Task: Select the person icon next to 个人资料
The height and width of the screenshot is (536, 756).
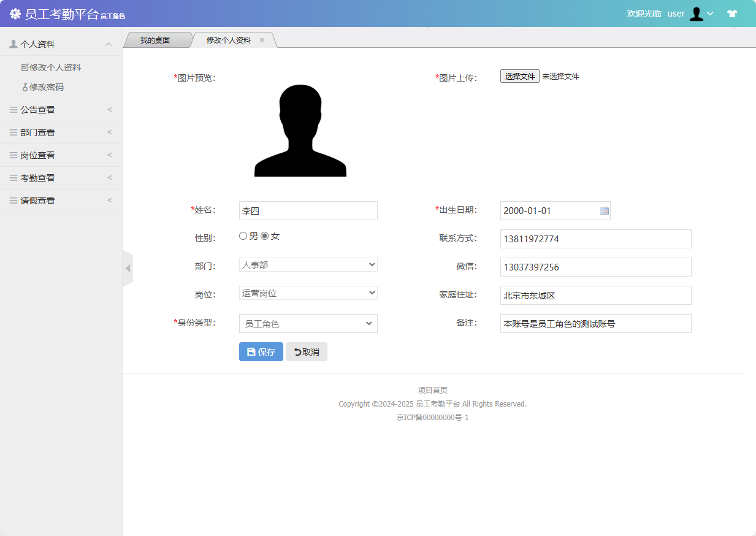Action: coord(12,43)
